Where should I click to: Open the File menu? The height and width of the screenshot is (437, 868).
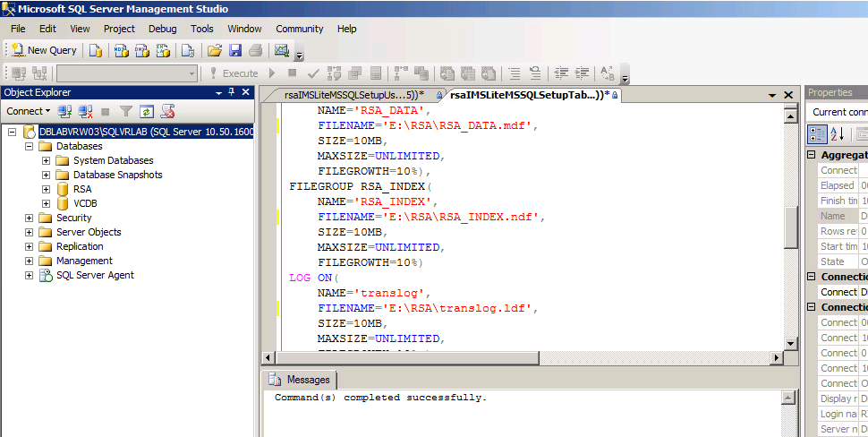(18, 29)
